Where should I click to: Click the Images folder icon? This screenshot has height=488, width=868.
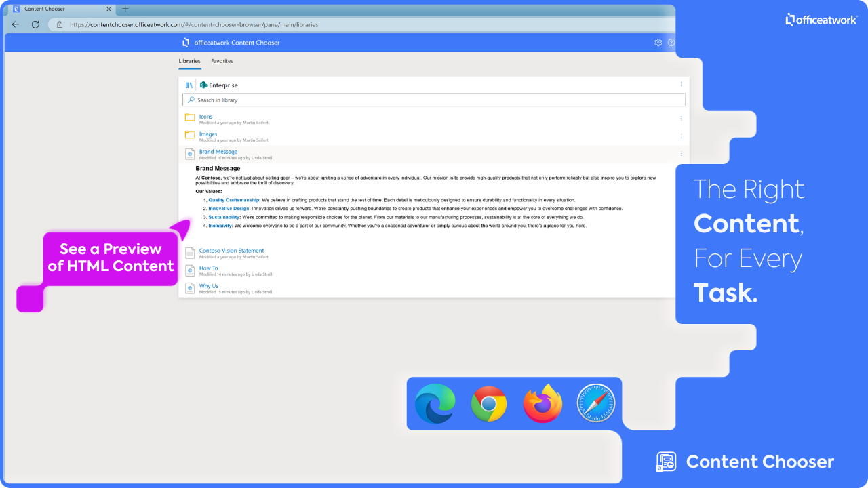pos(190,135)
